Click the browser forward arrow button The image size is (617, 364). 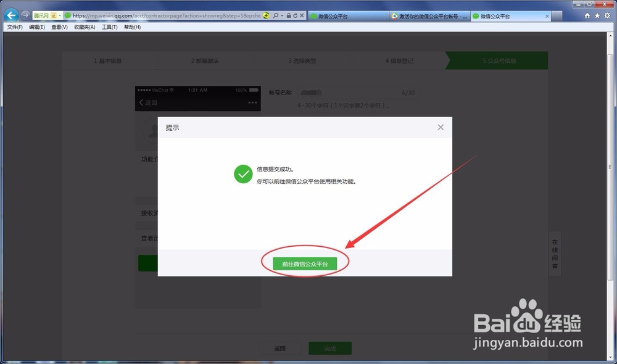coord(25,15)
